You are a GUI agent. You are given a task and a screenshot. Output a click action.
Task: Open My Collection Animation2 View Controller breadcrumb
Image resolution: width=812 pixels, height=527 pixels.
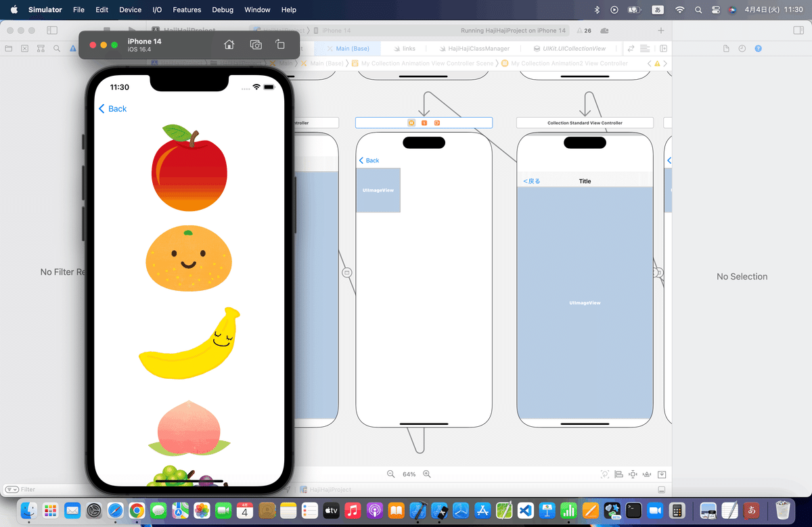564,64
